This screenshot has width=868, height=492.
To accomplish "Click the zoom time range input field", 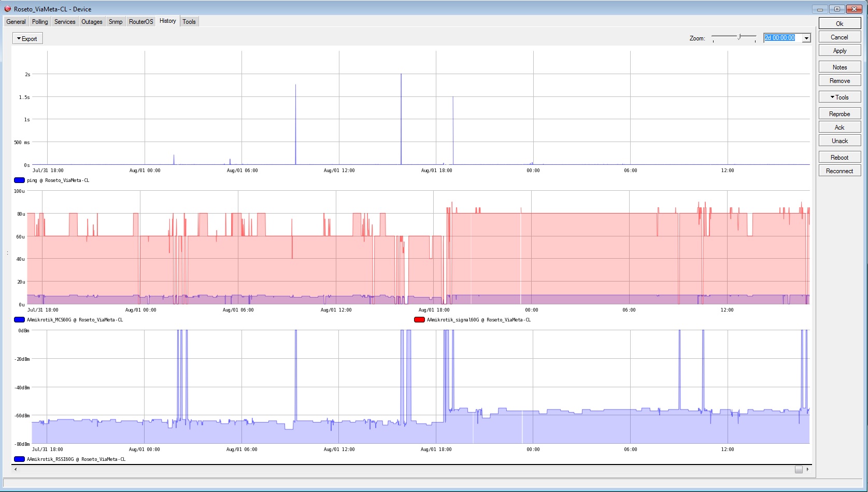I will pos(783,38).
